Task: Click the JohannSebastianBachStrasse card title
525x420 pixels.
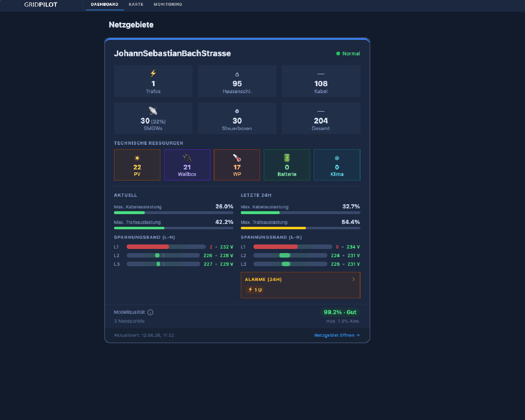Action: 172,53
